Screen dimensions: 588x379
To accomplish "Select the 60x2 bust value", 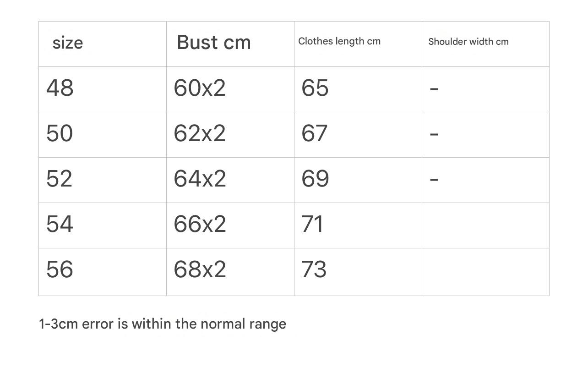I will [200, 88].
